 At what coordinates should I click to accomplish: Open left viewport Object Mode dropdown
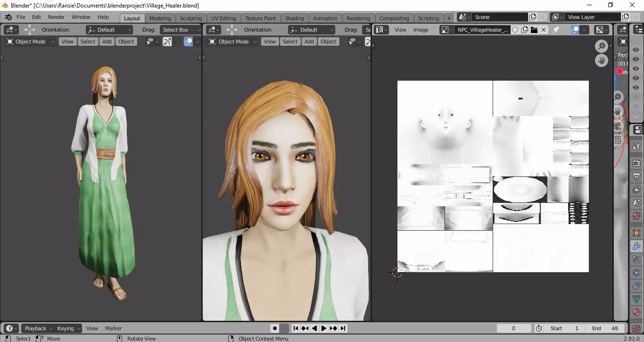click(31, 42)
